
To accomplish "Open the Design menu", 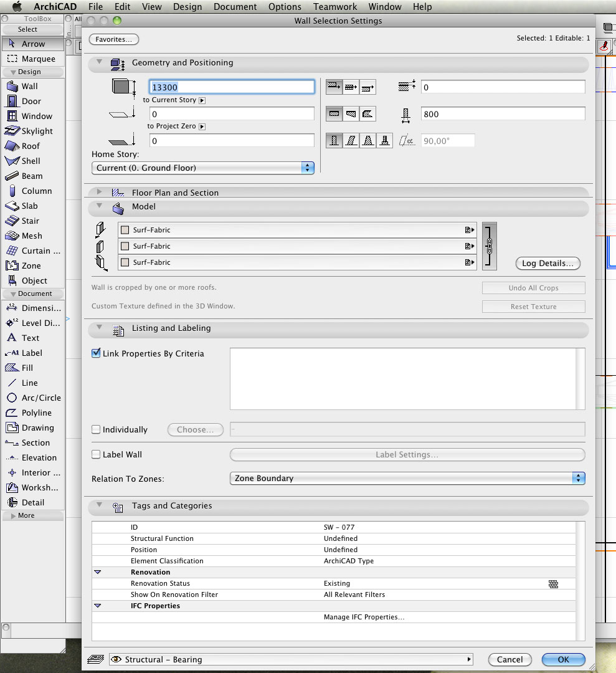I will pyautogui.click(x=187, y=7).
